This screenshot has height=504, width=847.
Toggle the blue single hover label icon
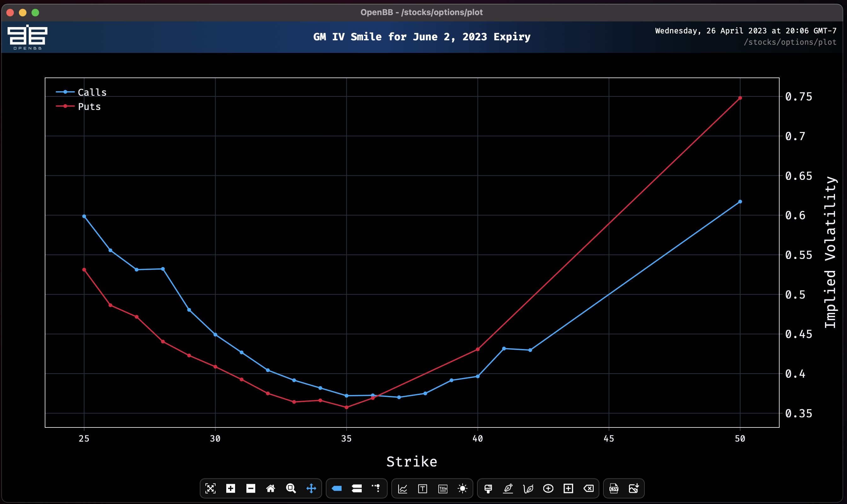tap(337, 488)
